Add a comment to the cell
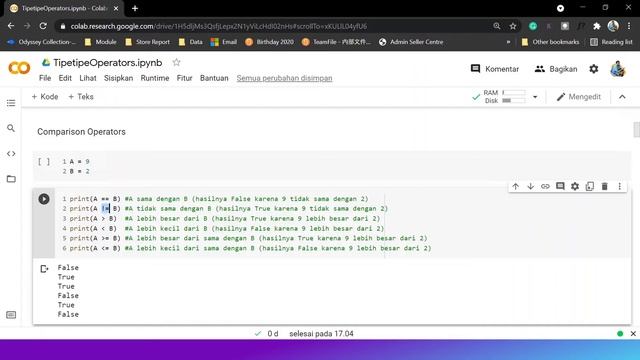This screenshot has height=360, width=640. click(560, 187)
